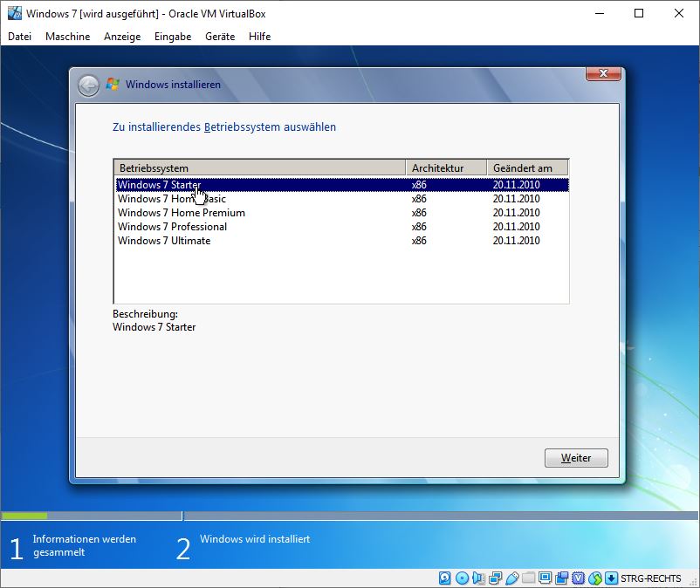The height and width of the screenshot is (588, 700).
Task: Open the Datei menu
Action: [x=19, y=37]
